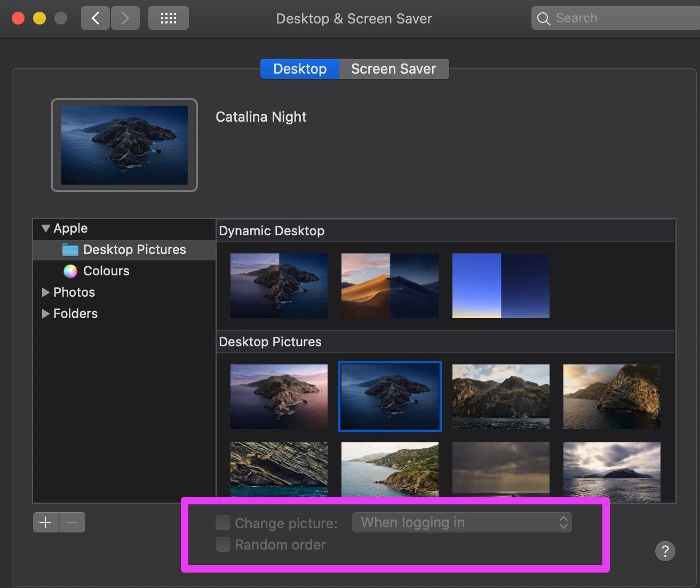Select the Colours color wheel item
Image resolution: width=700 pixels, height=588 pixels.
coord(70,271)
